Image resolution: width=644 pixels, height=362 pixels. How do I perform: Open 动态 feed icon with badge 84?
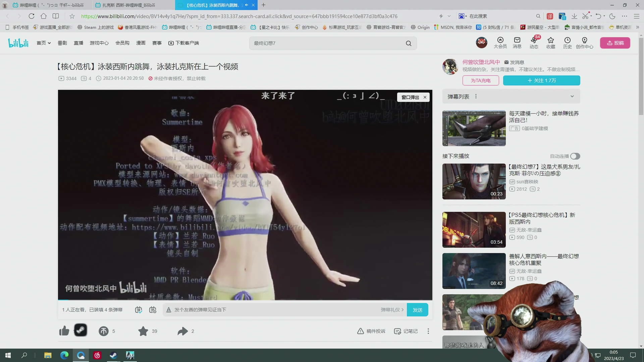coord(534,43)
